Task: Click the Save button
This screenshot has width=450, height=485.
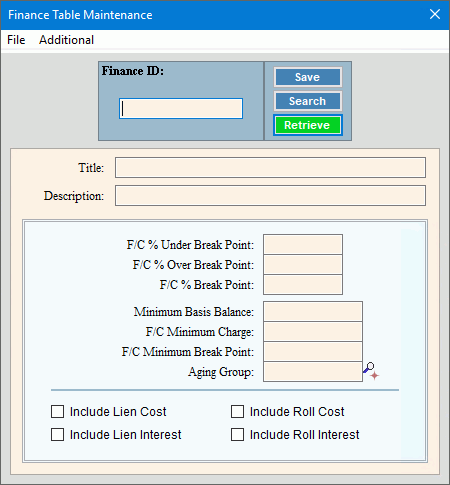Action: coord(308,77)
